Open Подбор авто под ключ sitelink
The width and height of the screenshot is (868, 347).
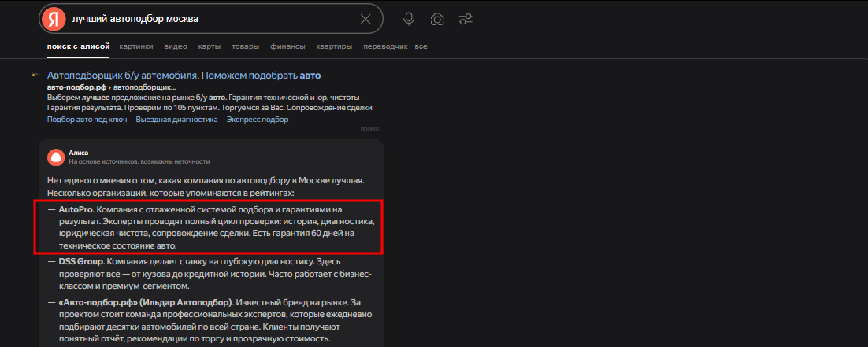[x=87, y=120]
